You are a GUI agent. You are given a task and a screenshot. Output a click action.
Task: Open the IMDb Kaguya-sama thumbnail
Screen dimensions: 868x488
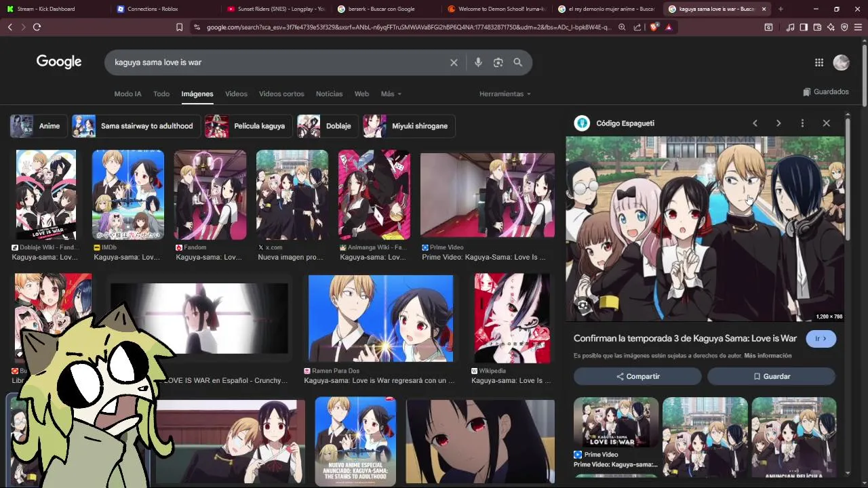tap(128, 195)
